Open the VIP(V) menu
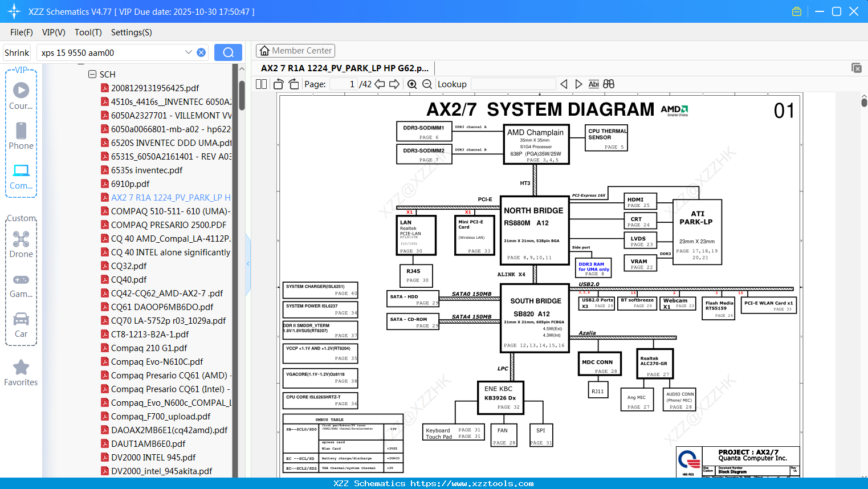Image resolution: width=868 pixels, height=489 pixels. pos(54,32)
